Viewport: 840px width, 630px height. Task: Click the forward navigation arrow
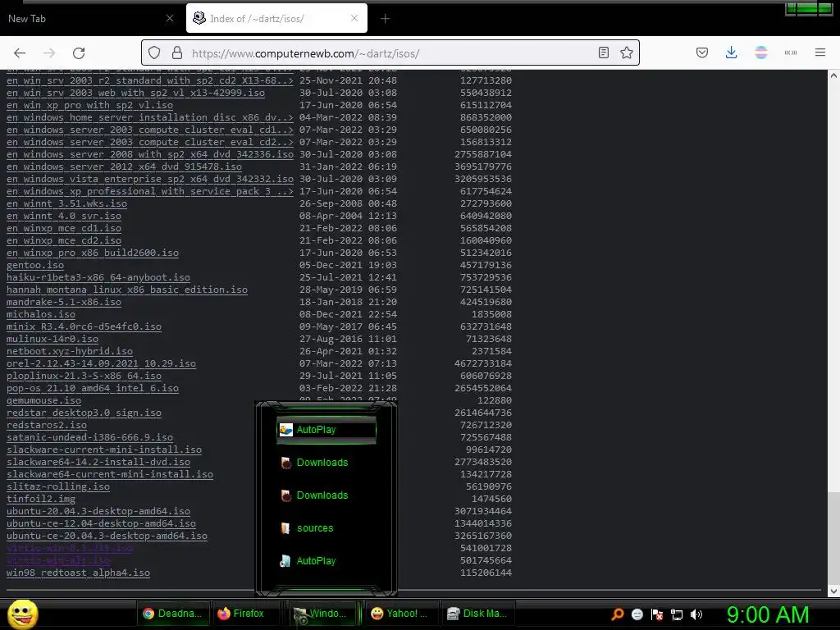click(49, 53)
